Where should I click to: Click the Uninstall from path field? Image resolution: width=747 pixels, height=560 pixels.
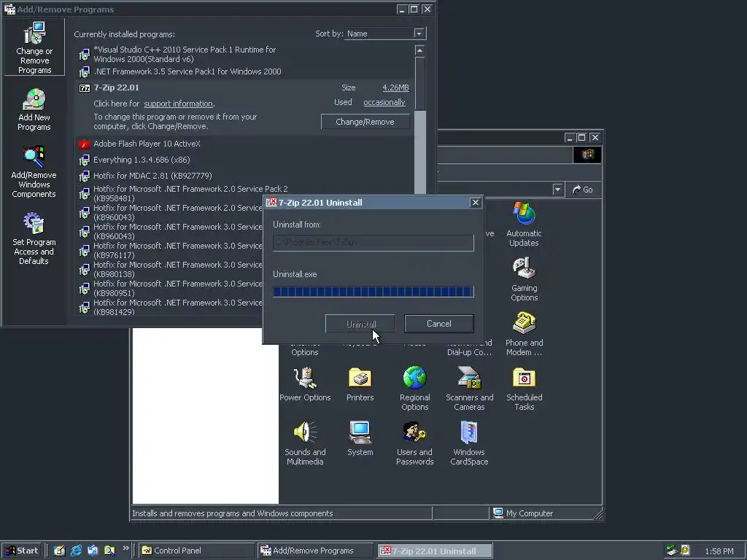pos(373,243)
